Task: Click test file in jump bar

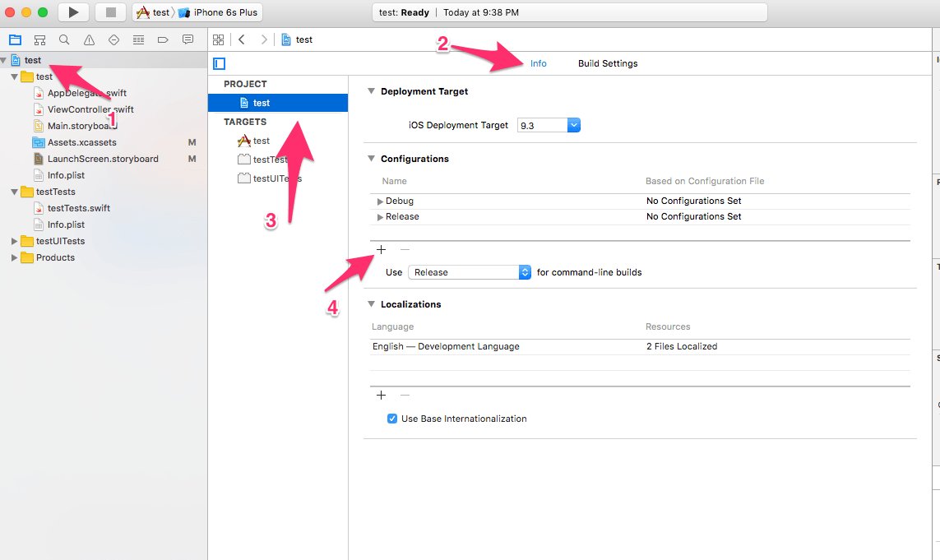Action: [297, 39]
